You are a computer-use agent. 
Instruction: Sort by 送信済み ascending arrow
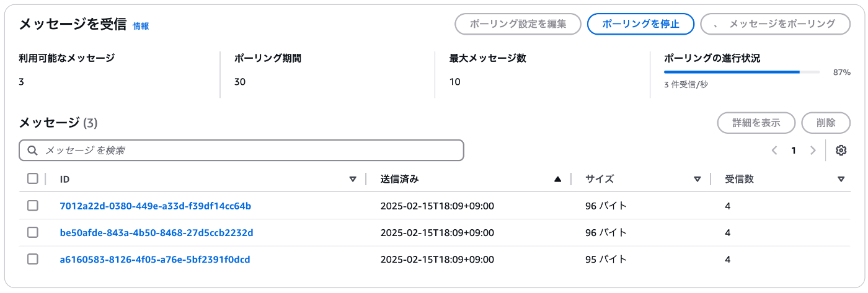(x=557, y=180)
